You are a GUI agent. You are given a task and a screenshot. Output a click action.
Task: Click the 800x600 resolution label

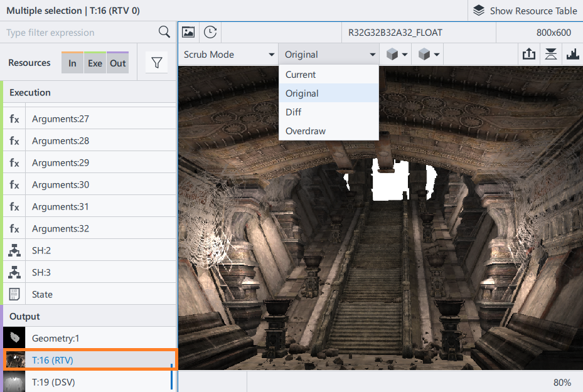click(554, 33)
